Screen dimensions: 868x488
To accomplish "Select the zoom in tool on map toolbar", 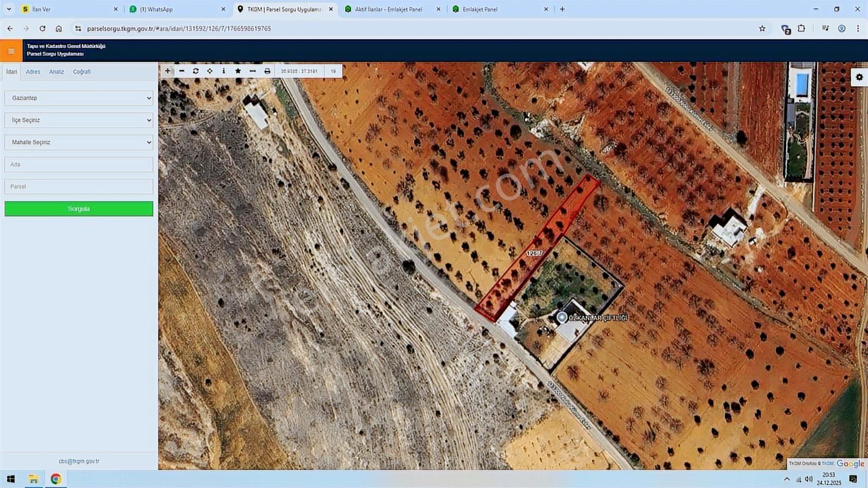I will coord(168,70).
